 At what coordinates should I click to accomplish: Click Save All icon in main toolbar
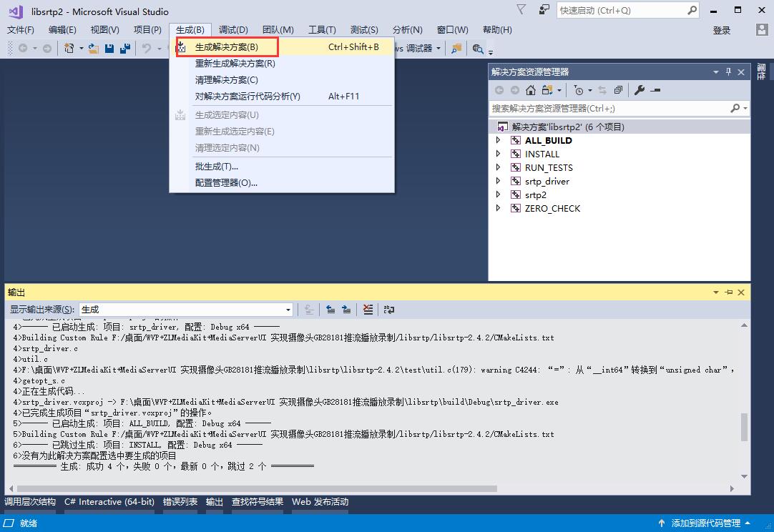tap(125, 49)
